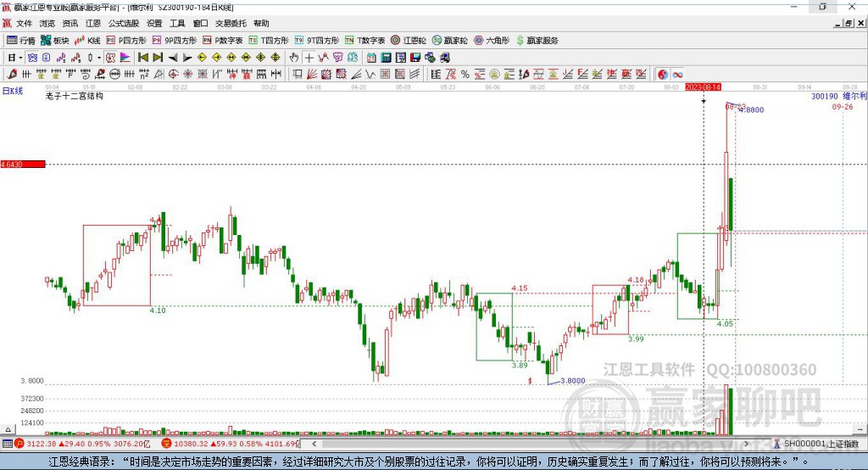Open the 江恩 menu

pyautogui.click(x=93, y=23)
